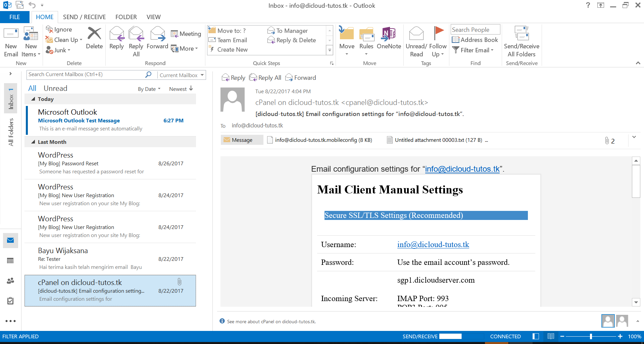Toggle Unread/Read status

(x=416, y=42)
